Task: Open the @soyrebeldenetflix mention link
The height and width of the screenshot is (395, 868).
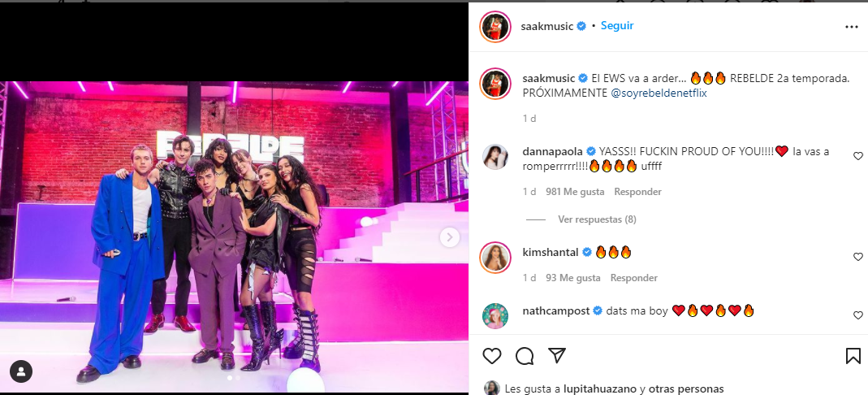Action: pos(659,93)
